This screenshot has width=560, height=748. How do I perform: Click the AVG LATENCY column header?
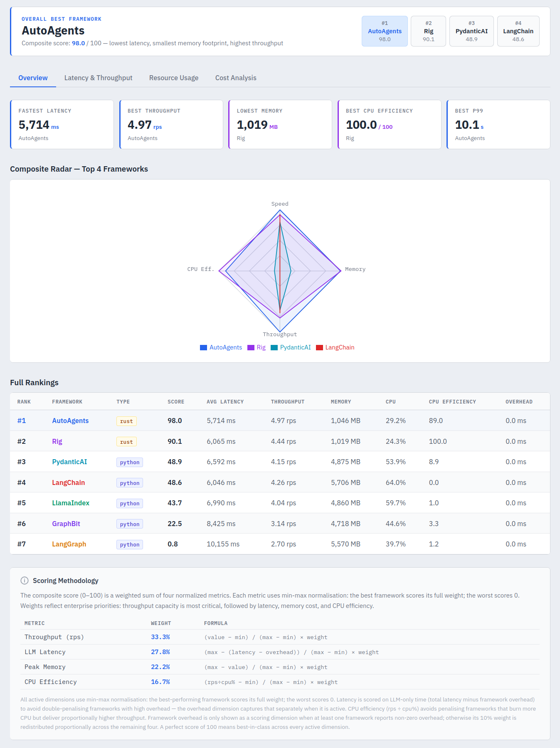tap(225, 402)
